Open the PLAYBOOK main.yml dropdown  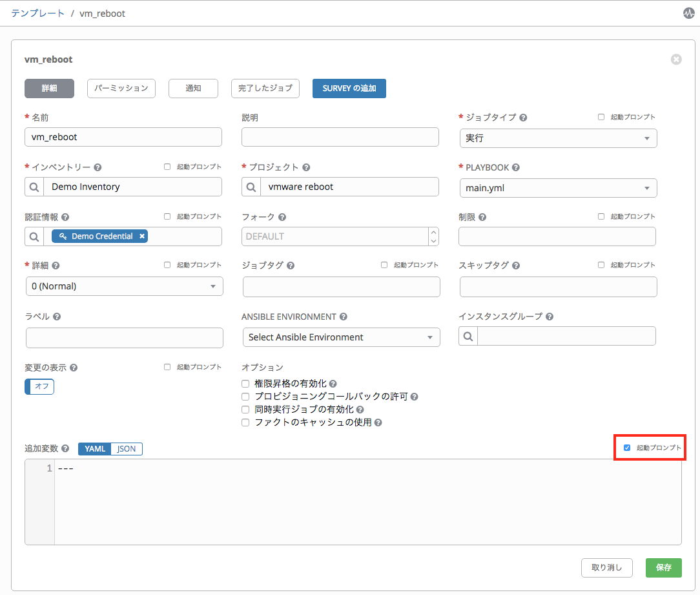tap(558, 188)
